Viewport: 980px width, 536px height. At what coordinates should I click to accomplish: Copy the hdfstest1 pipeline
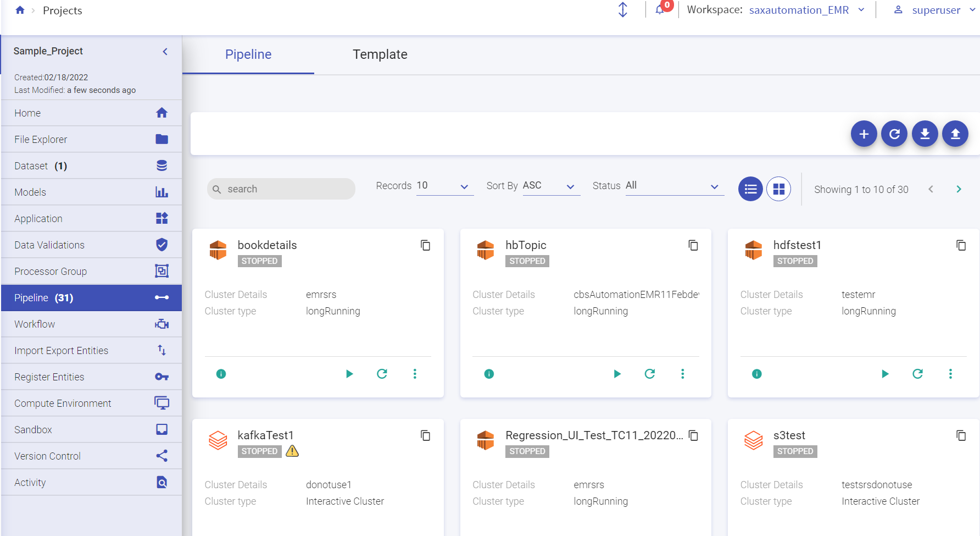pyautogui.click(x=961, y=245)
